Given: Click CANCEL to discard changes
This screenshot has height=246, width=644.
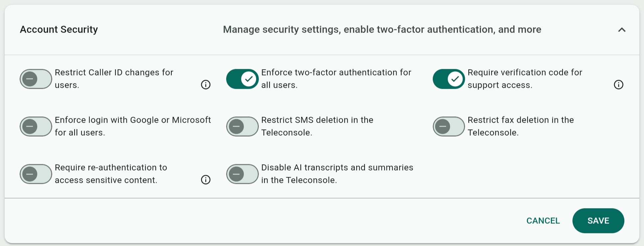Looking at the screenshot, I should pyautogui.click(x=543, y=221).
